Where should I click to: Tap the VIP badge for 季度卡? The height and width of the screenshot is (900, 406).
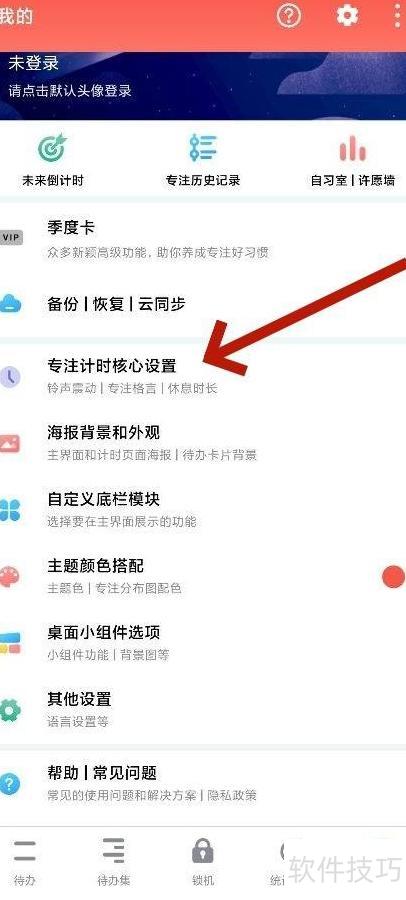pyautogui.click(x=10, y=238)
